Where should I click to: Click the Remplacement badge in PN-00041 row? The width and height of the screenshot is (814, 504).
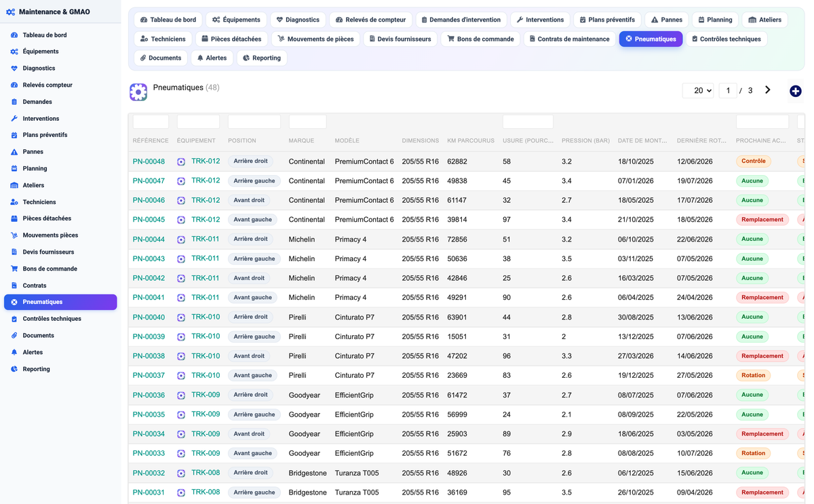[x=762, y=297]
